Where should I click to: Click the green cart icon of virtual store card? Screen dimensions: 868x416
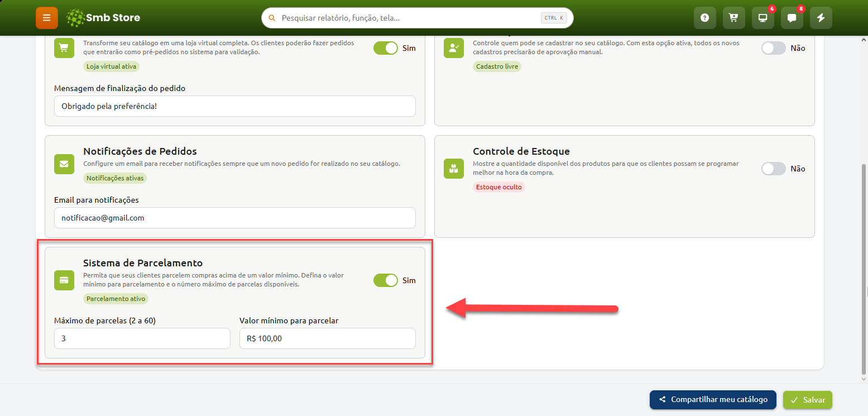point(64,48)
